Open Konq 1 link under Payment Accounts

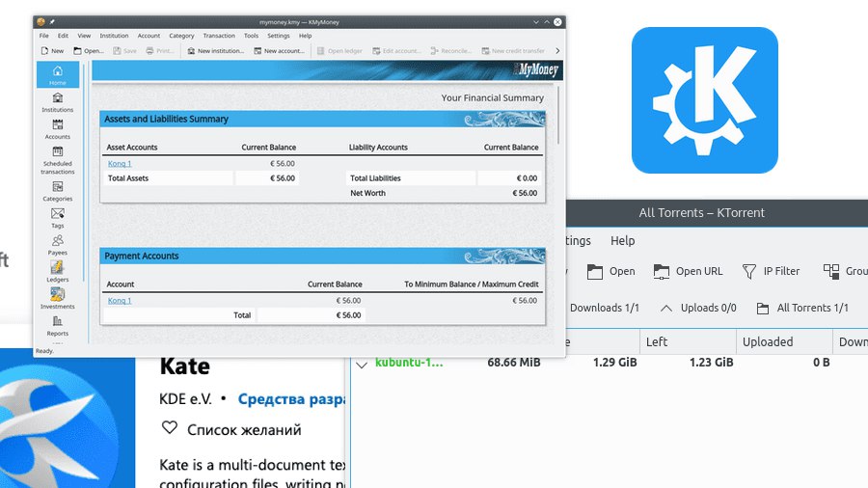coord(120,301)
